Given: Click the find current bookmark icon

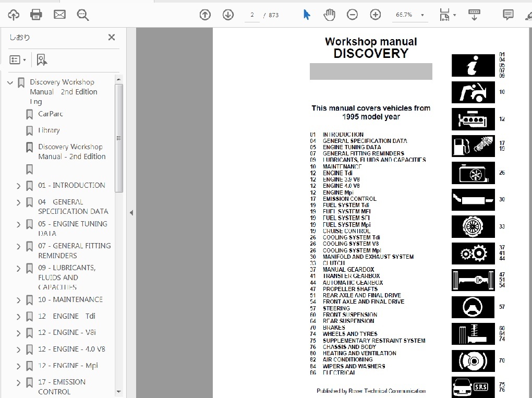Looking at the screenshot, I should (42, 60).
